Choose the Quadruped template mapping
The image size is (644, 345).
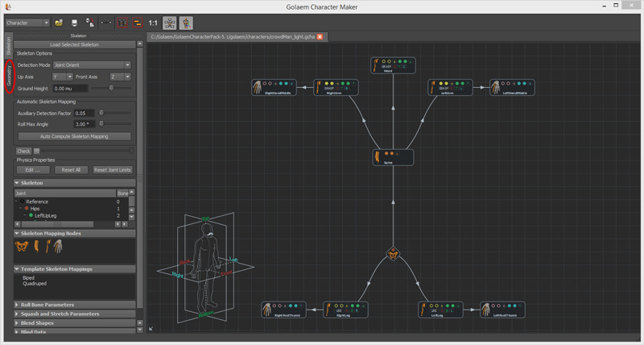(35, 284)
